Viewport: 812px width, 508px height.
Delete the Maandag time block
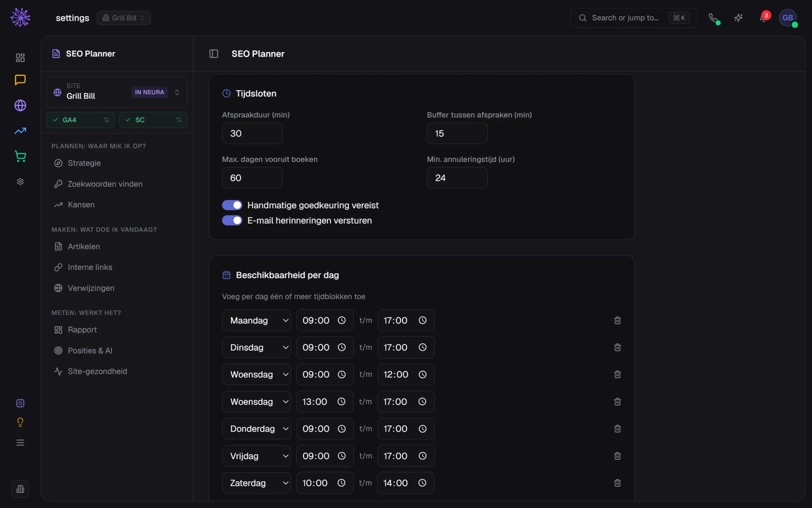tap(617, 320)
